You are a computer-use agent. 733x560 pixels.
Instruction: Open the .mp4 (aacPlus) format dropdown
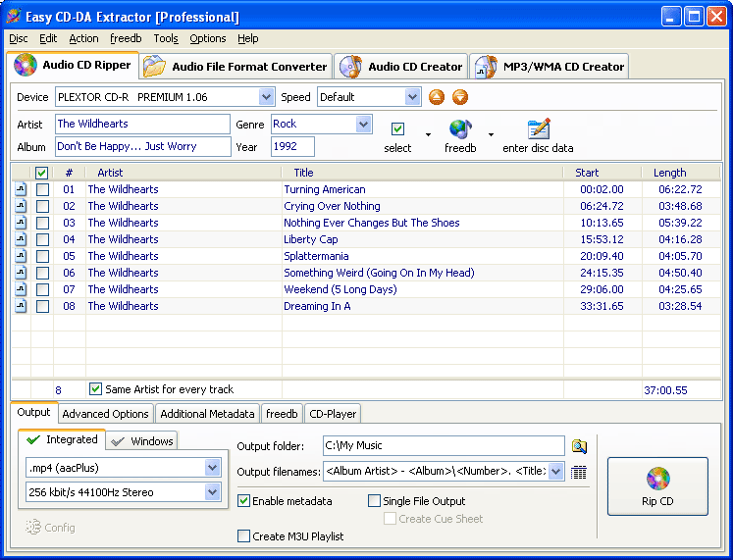pos(213,468)
